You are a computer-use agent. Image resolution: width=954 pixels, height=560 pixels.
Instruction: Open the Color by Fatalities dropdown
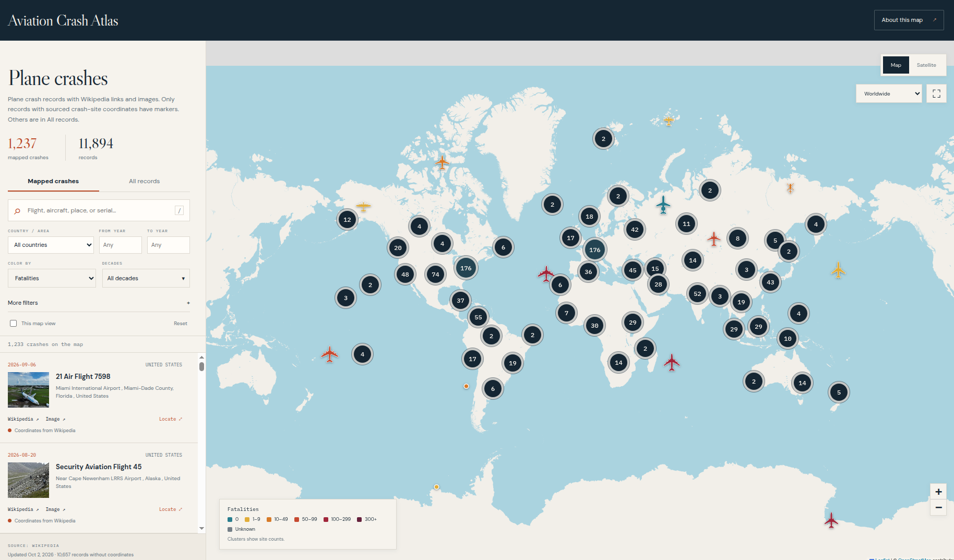(x=52, y=278)
